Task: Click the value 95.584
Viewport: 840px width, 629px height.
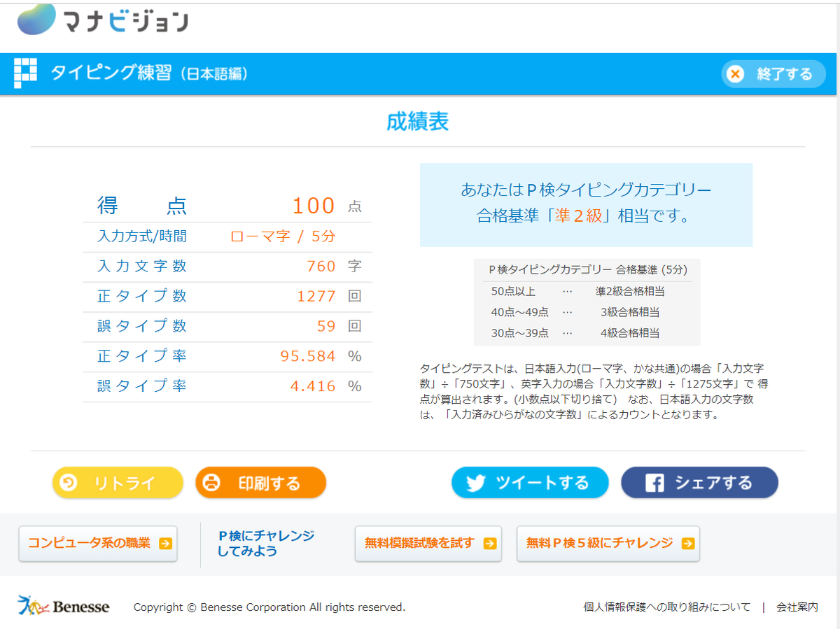Action: click(x=308, y=356)
